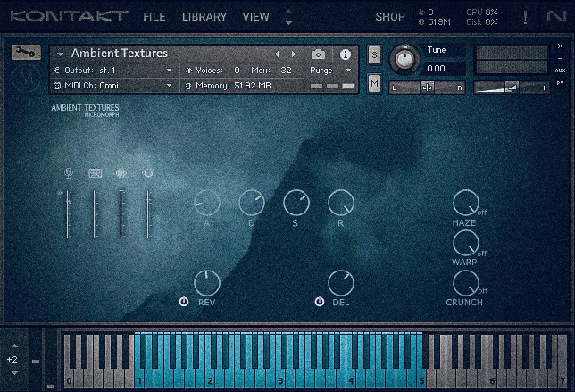Click the pan L-R slider
Viewport: 575px width, 392px height.
427,88
